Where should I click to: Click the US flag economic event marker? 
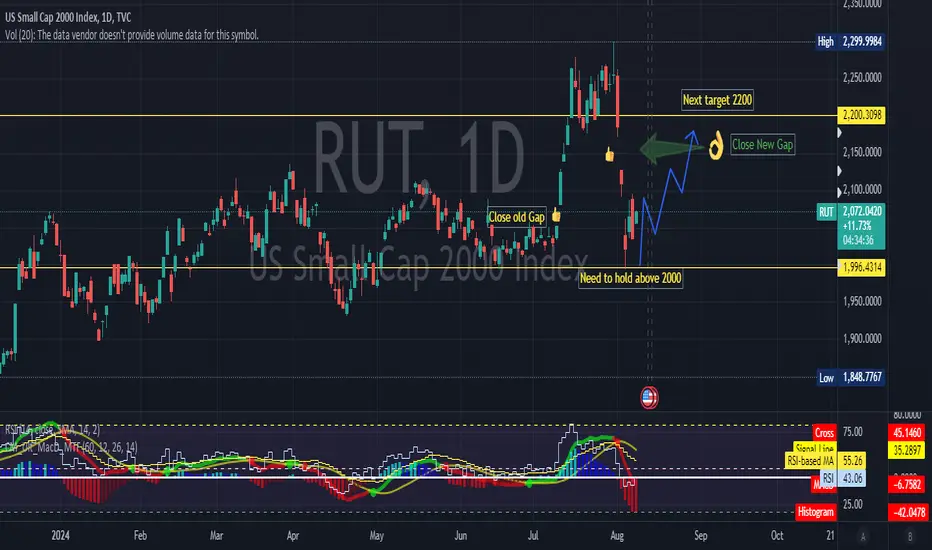(649, 397)
